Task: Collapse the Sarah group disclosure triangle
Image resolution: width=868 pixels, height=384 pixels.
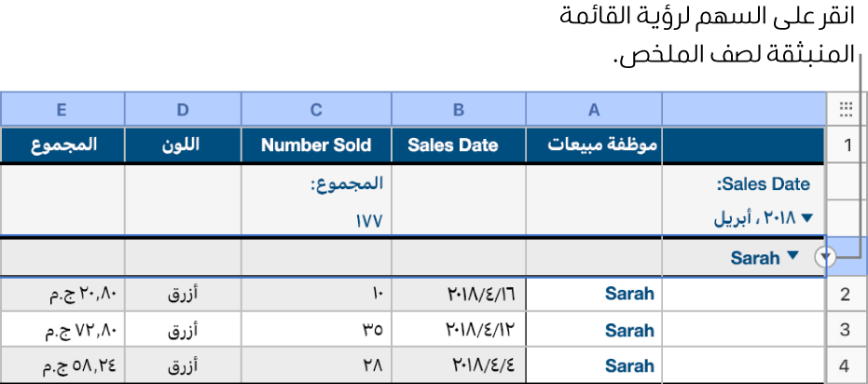Action: coord(792,256)
